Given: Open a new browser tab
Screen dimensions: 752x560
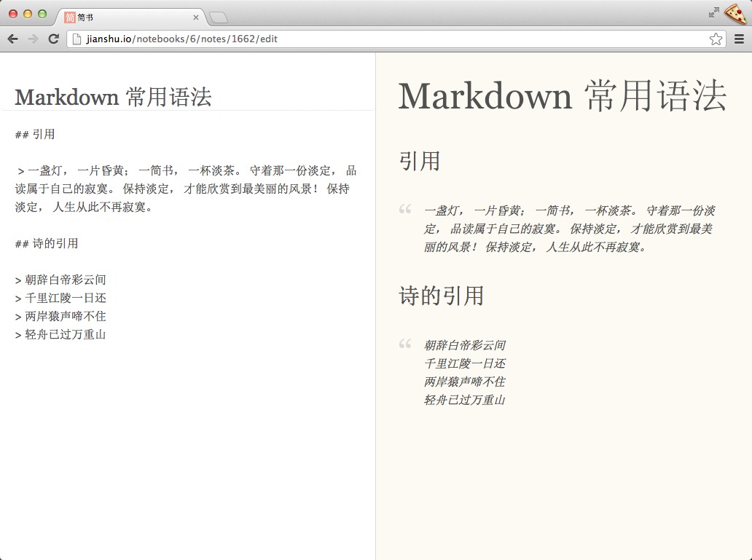Looking at the screenshot, I should click(x=219, y=17).
